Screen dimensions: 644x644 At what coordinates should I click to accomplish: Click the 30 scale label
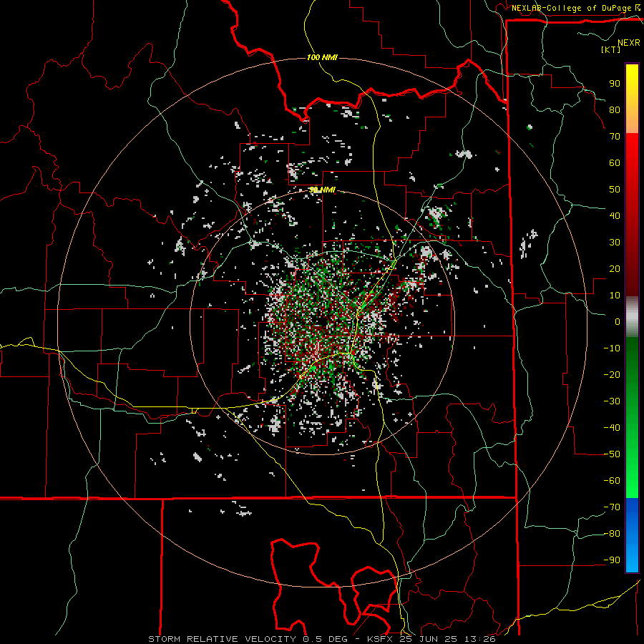tap(615, 243)
